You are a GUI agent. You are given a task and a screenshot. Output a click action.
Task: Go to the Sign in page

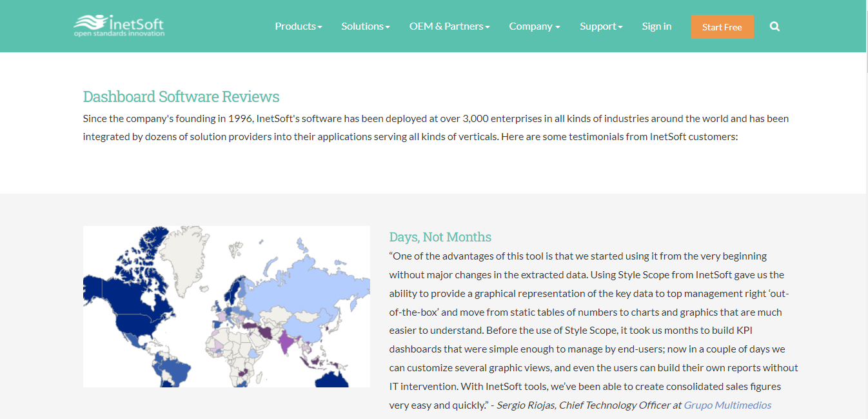656,26
